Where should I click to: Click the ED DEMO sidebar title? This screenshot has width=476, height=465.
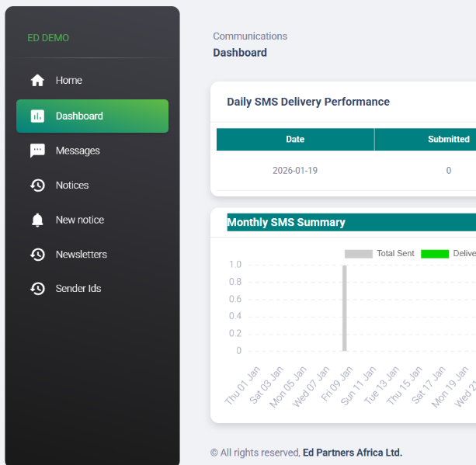tap(48, 38)
